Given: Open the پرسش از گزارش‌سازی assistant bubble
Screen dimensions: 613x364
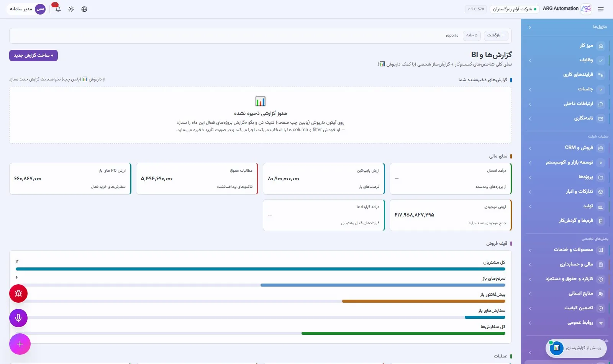Looking at the screenshot, I should 576,348.
